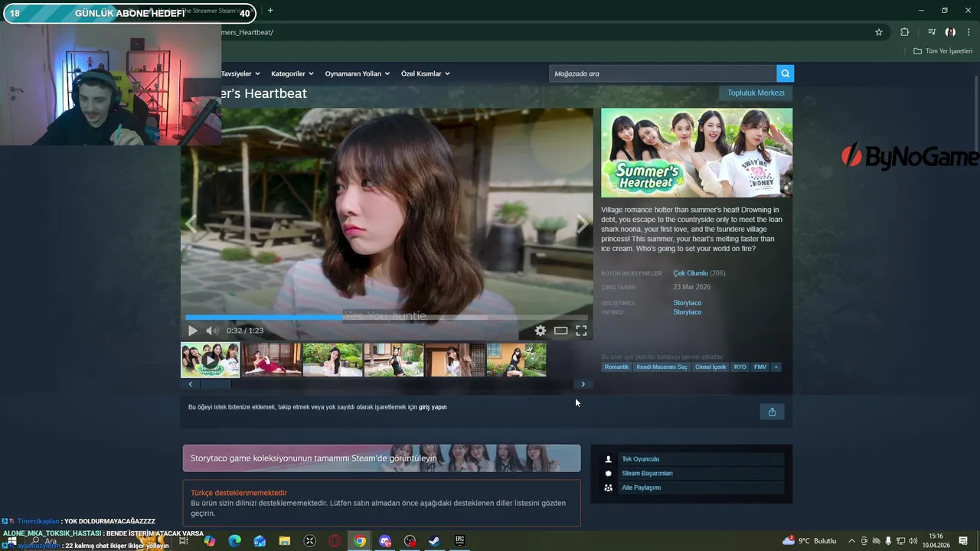Select the trailer thumbnail with play icon

point(210,360)
